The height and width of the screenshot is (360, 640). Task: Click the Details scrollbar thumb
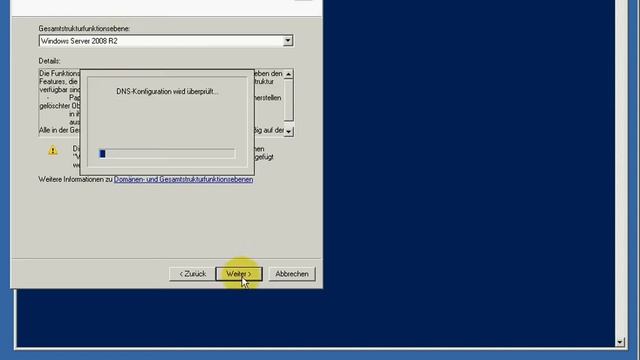point(289,100)
